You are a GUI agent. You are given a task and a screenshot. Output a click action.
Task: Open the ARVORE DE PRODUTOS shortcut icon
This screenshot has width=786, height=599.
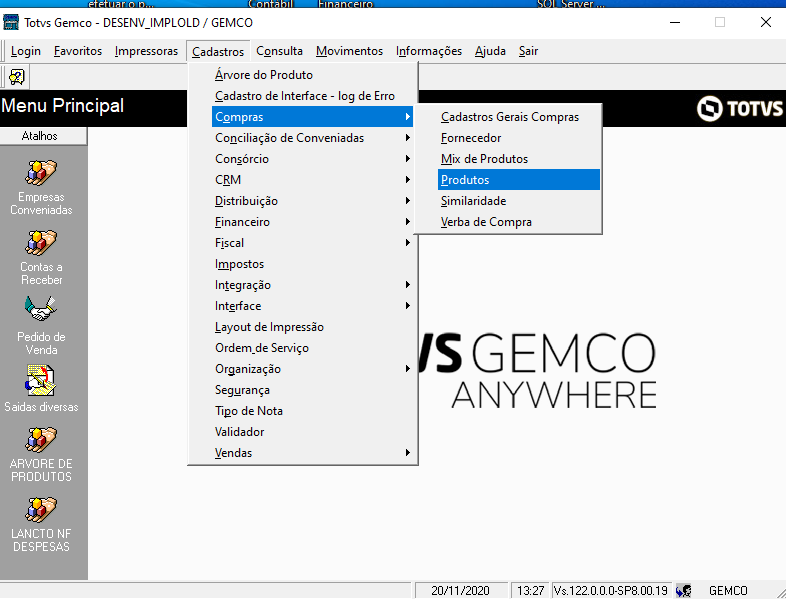tap(41, 440)
